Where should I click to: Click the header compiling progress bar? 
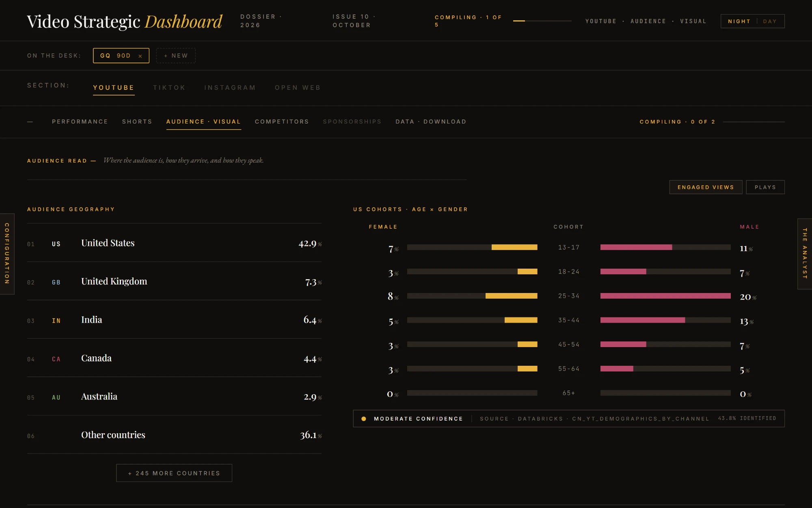click(x=542, y=21)
